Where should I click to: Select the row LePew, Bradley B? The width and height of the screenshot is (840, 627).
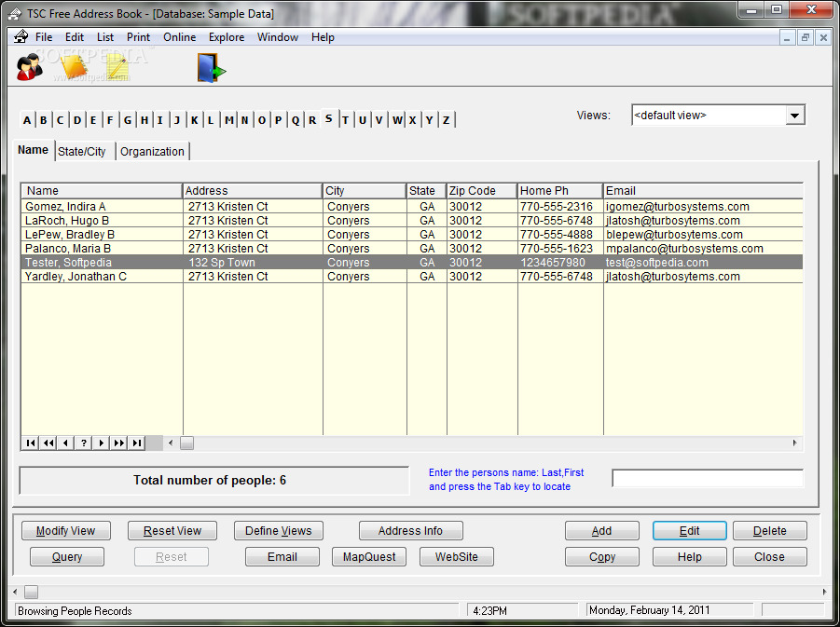point(411,235)
